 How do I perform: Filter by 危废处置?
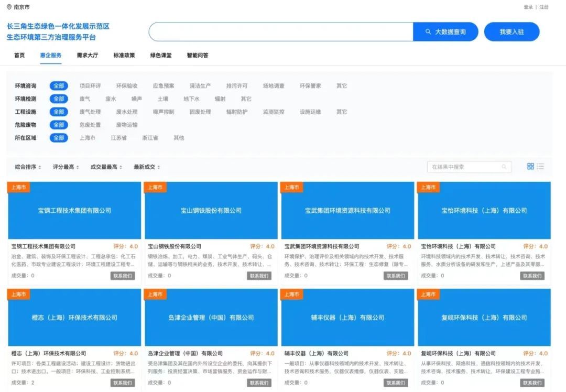click(x=90, y=125)
